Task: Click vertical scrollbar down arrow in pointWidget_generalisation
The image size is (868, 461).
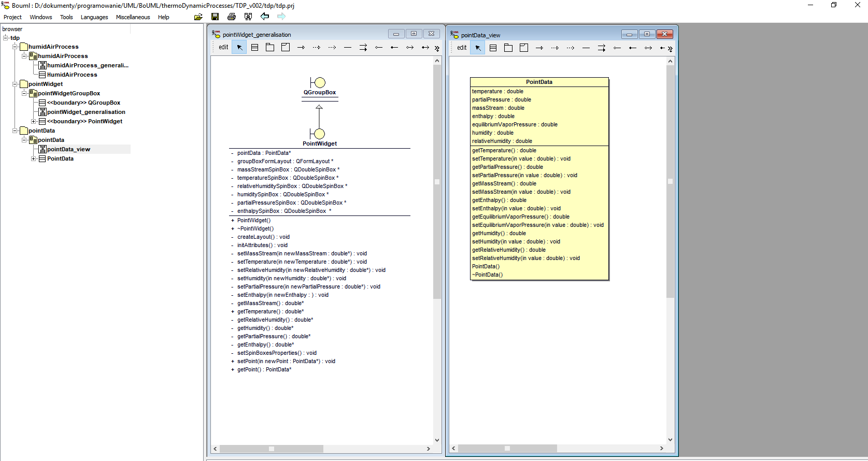Action: [x=437, y=440]
